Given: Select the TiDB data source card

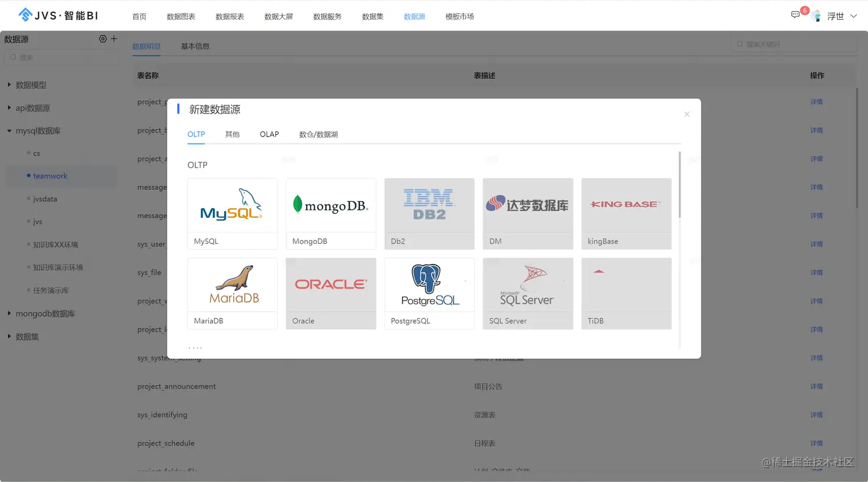Looking at the screenshot, I should click(626, 293).
